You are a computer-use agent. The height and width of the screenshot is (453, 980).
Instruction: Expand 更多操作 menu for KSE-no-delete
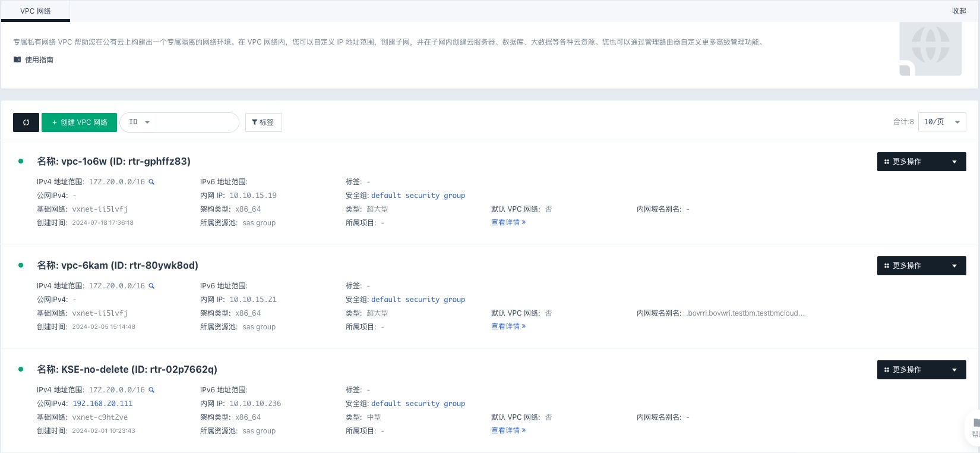pyautogui.click(x=921, y=370)
